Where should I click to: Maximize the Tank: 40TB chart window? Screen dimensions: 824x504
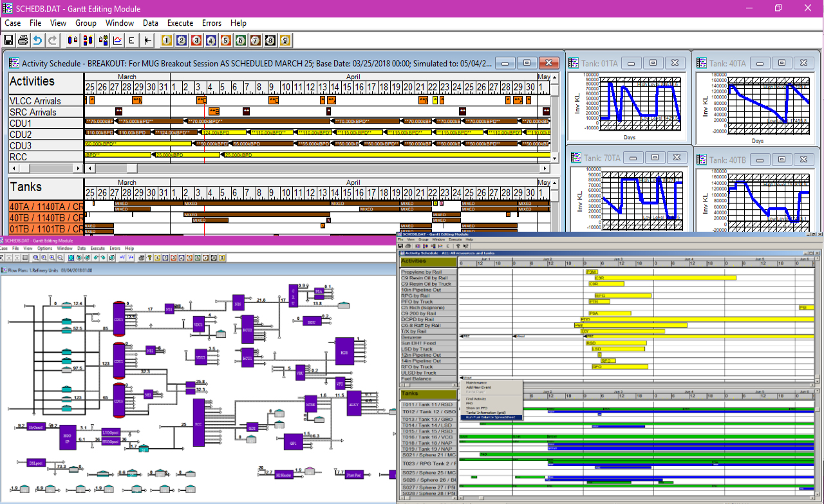(782, 159)
